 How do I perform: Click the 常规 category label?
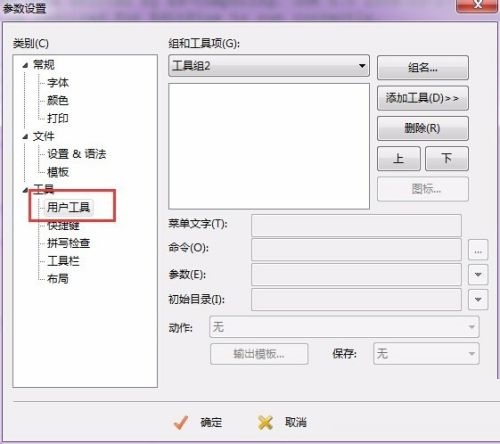coord(44,65)
